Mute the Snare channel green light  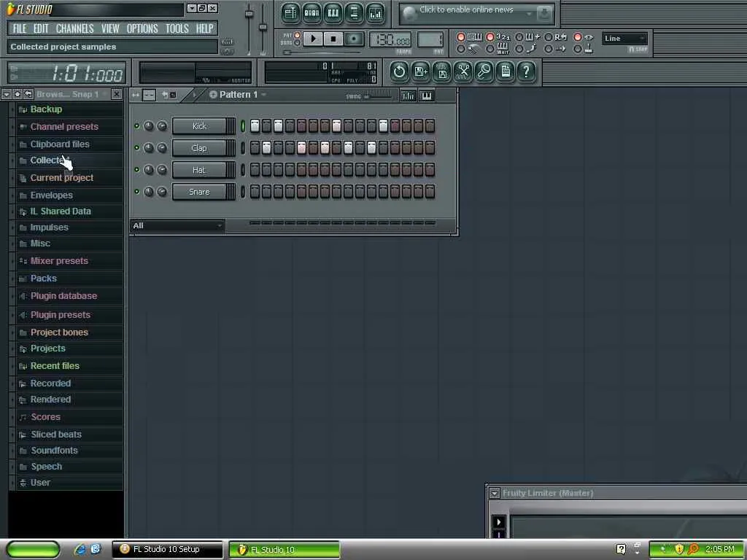tap(136, 192)
